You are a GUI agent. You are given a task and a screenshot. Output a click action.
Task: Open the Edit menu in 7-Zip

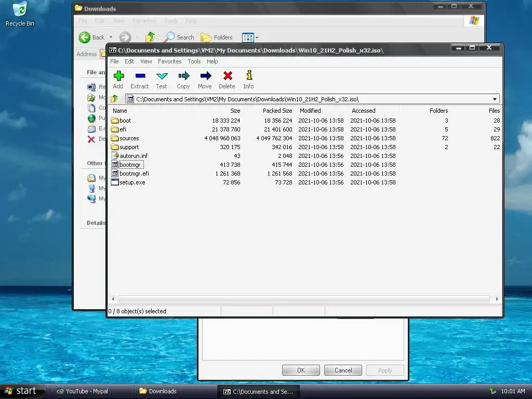[129, 61]
